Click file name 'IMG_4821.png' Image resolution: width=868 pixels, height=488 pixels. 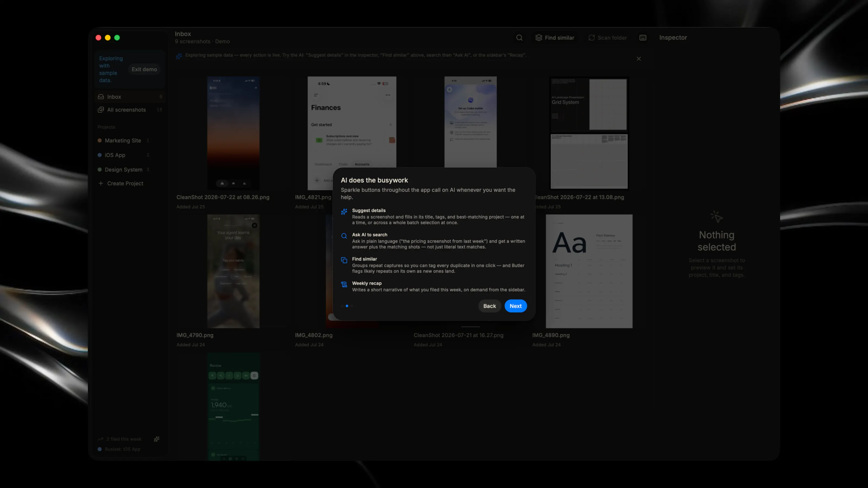coord(313,197)
